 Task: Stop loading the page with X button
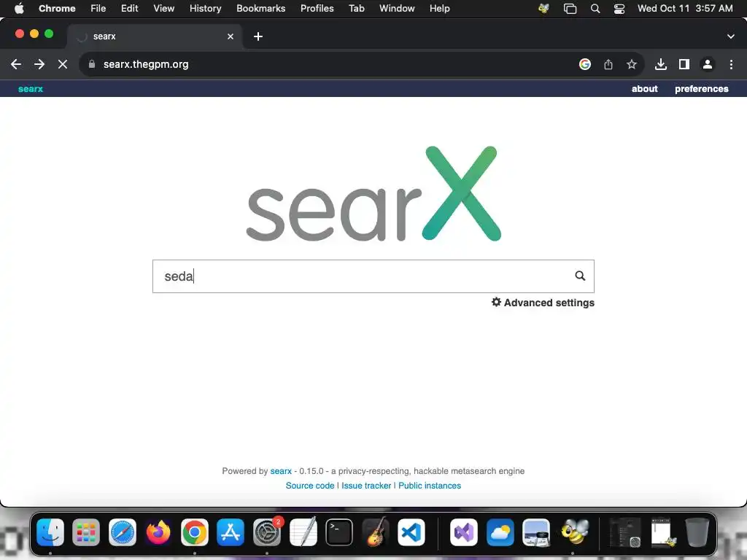(x=63, y=64)
